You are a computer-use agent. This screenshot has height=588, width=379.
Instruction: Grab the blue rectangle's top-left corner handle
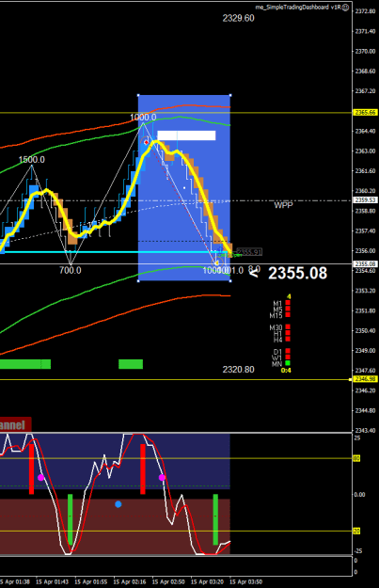click(138, 95)
